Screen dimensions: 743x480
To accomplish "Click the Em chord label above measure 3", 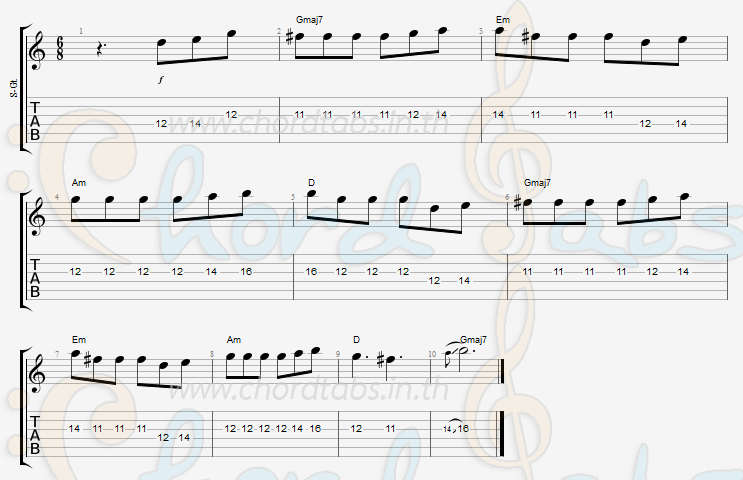I will (x=503, y=20).
